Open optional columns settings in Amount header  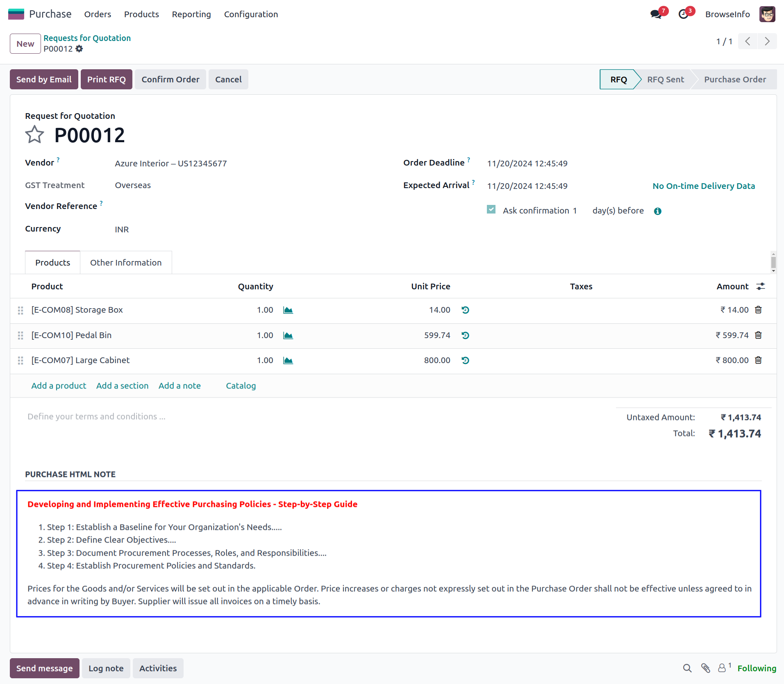click(761, 286)
